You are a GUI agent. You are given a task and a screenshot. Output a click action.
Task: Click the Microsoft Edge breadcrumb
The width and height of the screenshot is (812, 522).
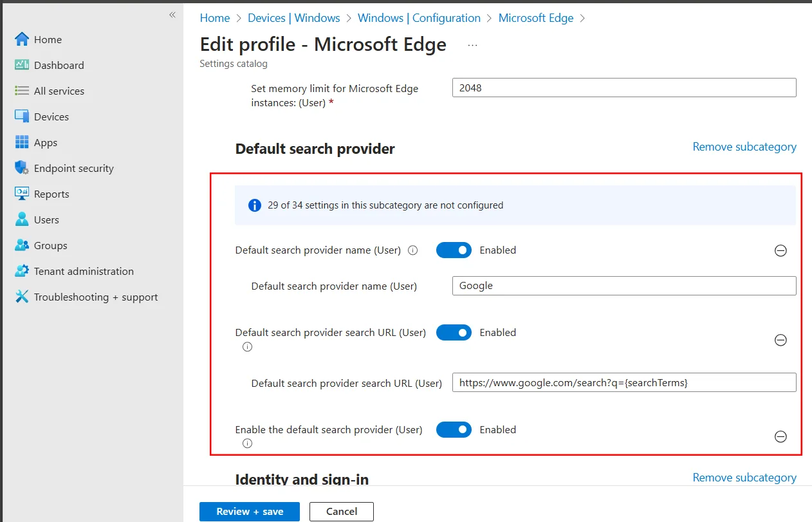[x=536, y=18]
